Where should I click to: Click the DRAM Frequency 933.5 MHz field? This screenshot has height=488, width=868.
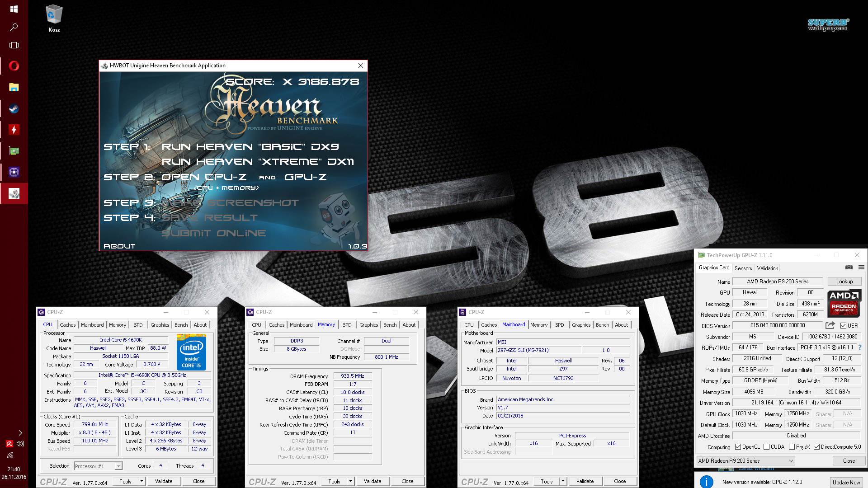(x=353, y=376)
